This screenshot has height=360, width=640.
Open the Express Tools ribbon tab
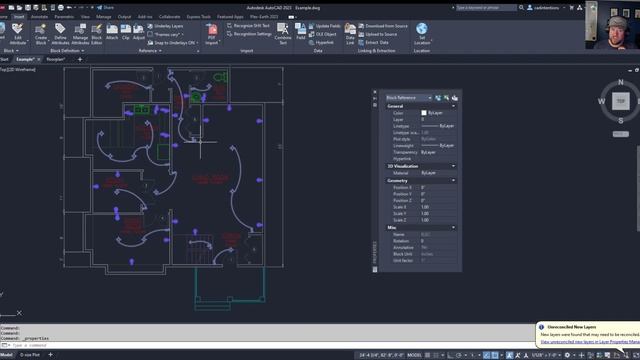coord(198,17)
